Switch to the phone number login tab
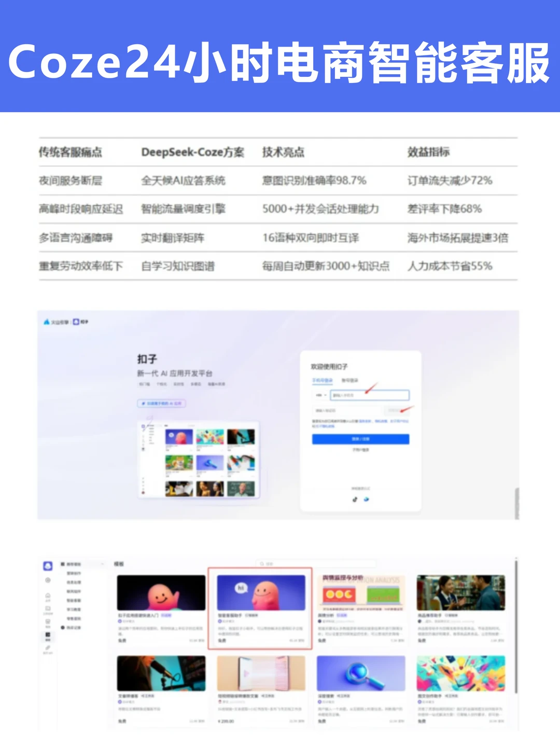This screenshot has height=747, width=560. [322, 380]
